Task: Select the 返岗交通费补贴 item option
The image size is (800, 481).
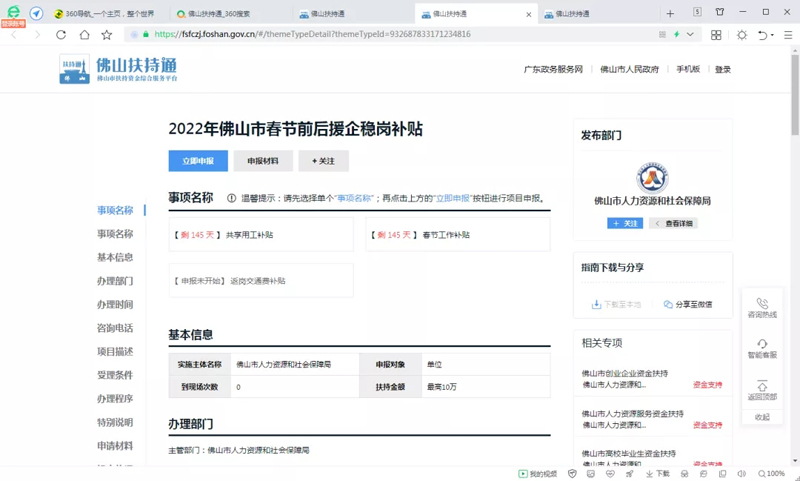Action: pyautogui.click(x=260, y=281)
